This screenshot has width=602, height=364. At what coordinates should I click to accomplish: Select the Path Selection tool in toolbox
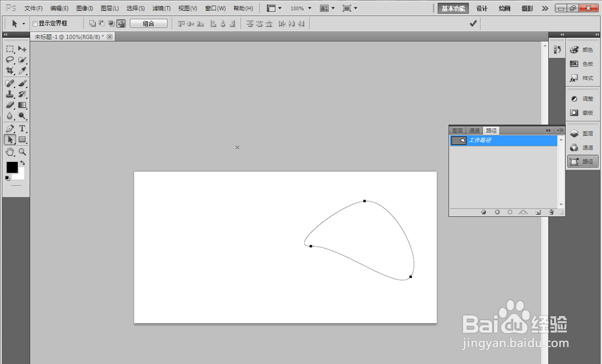10,139
